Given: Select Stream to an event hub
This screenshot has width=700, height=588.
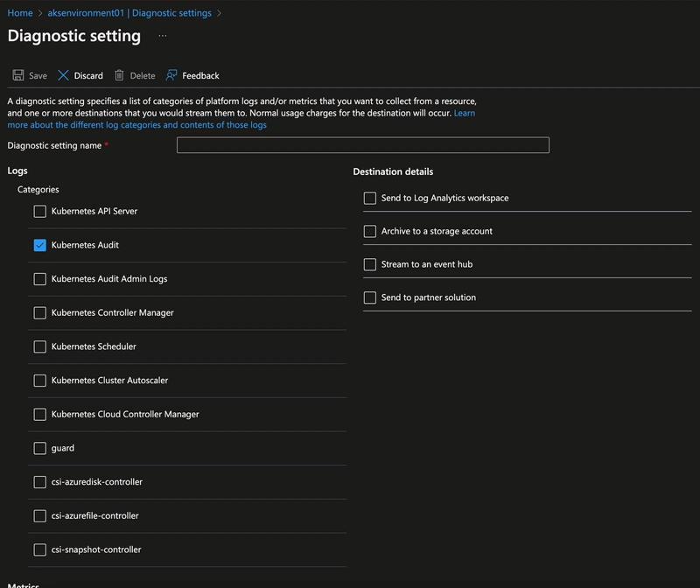Looking at the screenshot, I should click(x=370, y=264).
